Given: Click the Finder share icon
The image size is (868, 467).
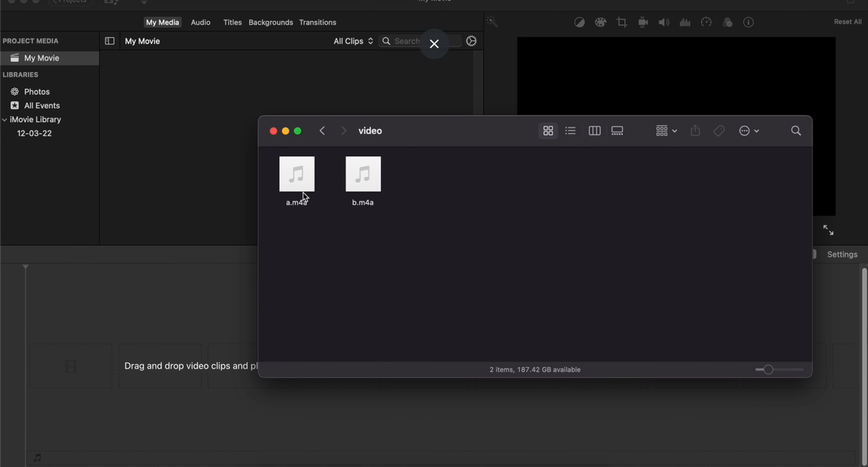Looking at the screenshot, I should [695, 131].
